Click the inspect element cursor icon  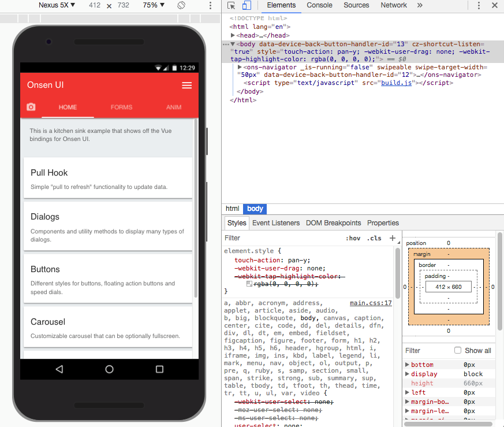(231, 5)
